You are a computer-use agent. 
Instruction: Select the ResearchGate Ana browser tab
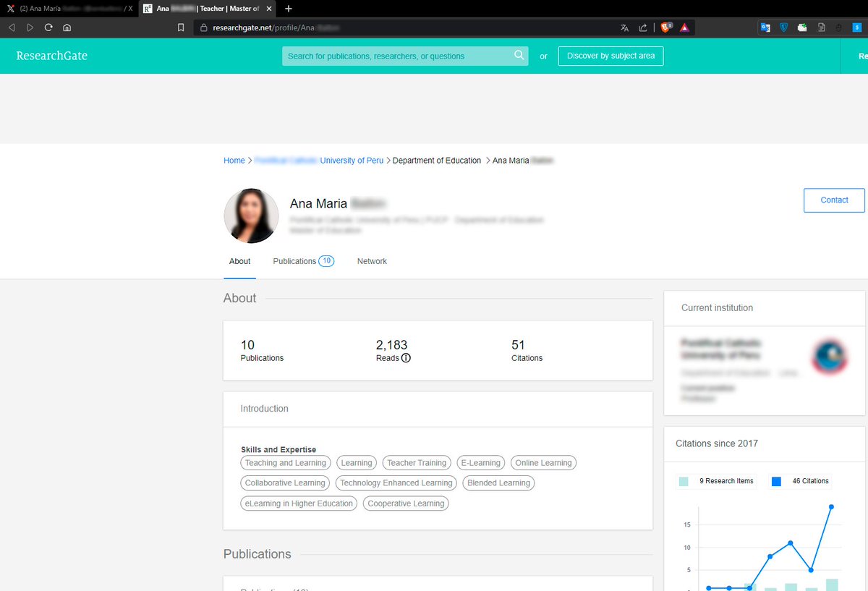(206, 8)
